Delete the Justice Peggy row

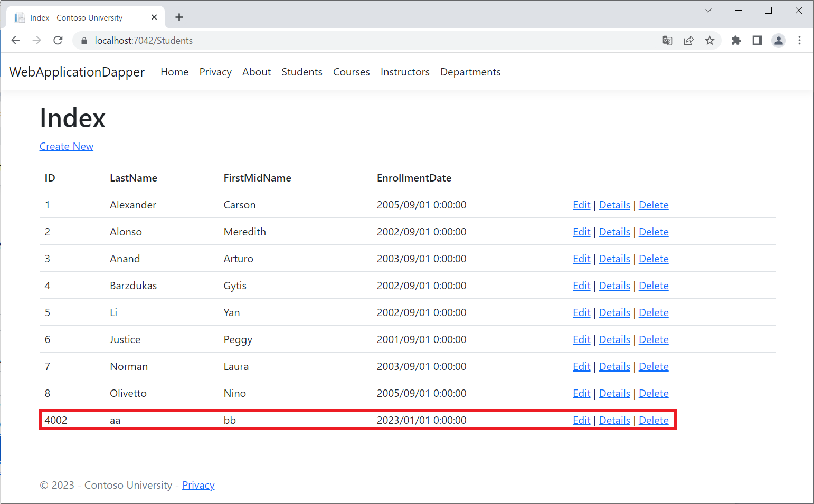pos(654,339)
